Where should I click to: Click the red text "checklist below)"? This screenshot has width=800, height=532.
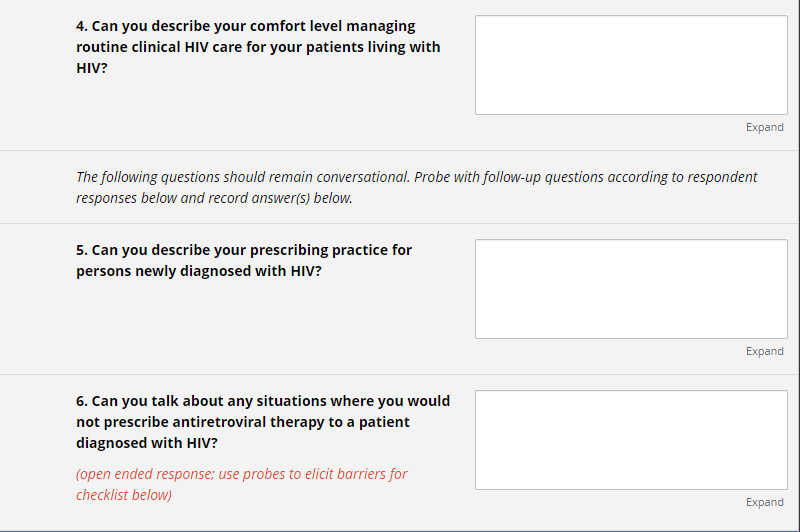[124, 495]
